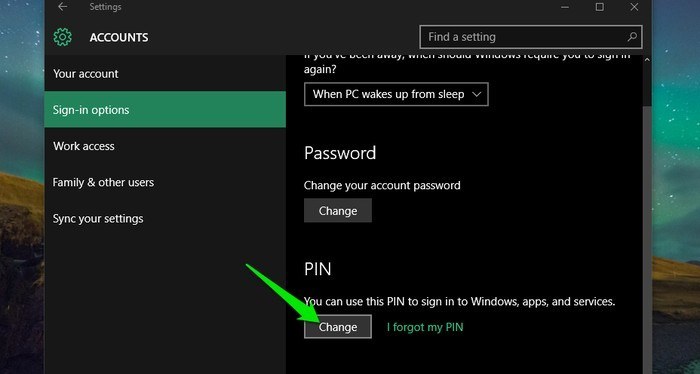Click the Accounts gear icon
The width and height of the screenshot is (700, 374).
pos(62,37)
